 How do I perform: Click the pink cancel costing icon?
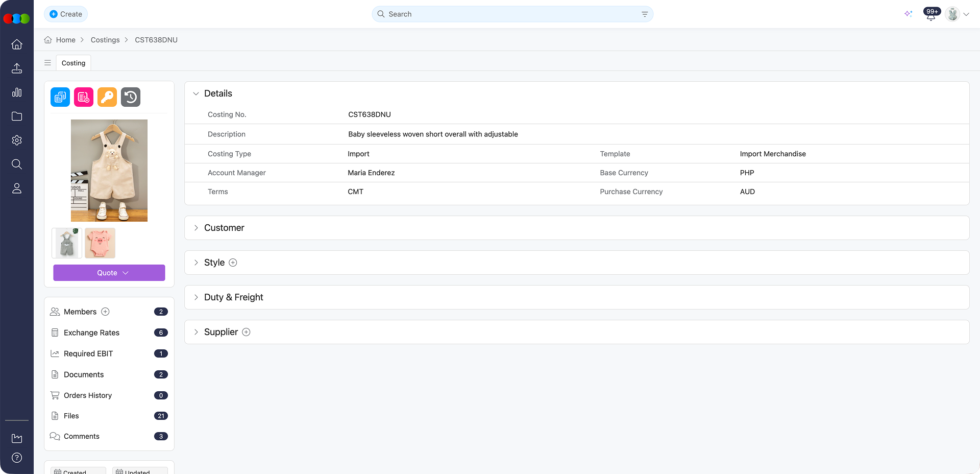tap(83, 97)
